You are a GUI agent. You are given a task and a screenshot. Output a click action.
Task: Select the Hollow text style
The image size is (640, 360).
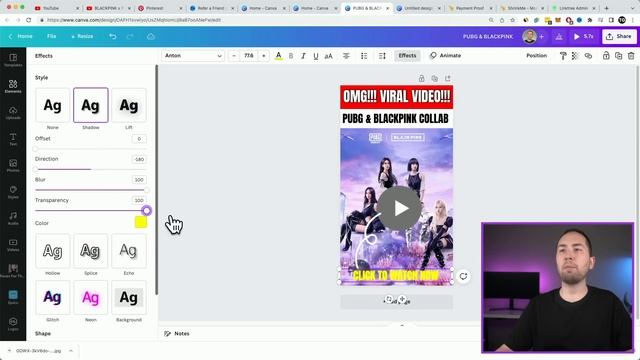tap(52, 251)
